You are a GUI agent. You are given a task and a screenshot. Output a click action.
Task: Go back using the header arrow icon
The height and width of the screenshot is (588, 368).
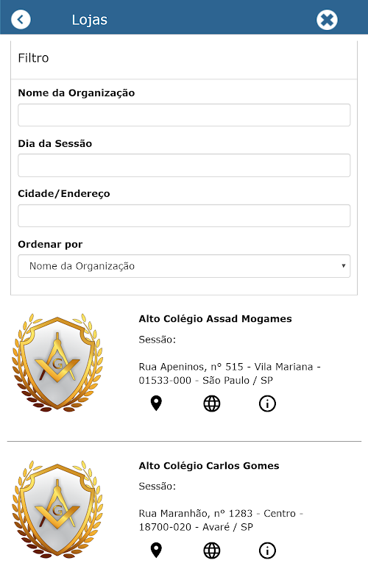click(x=21, y=20)
